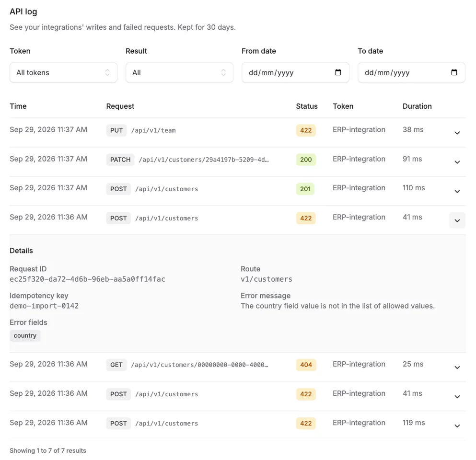Click the API log heading
The height and width of the screenshot is (460, 476).
point(23,11)
